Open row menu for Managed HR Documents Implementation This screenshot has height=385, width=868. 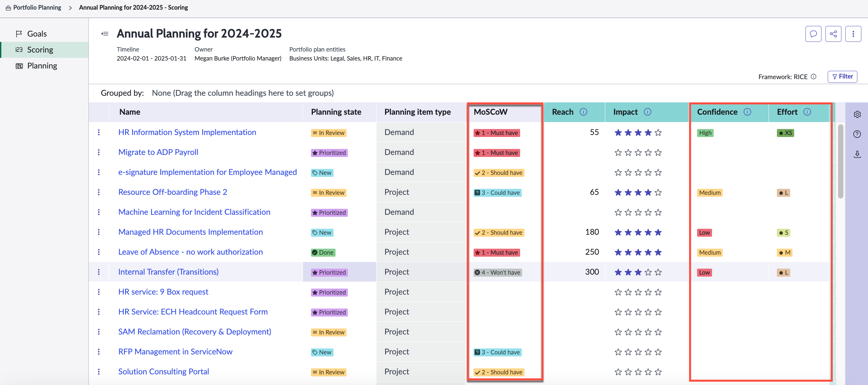tap(99, 232)
